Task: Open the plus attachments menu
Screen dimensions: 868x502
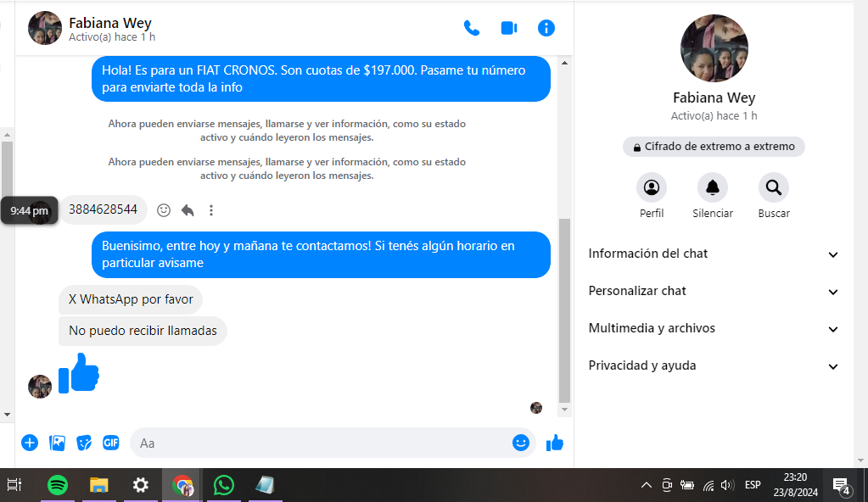Action: click(x=30, y=443)
